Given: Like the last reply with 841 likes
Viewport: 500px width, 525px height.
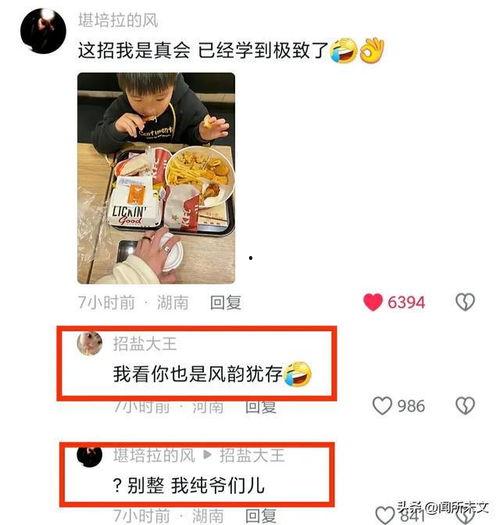Looking at the screenshot, I should [385, 515].
